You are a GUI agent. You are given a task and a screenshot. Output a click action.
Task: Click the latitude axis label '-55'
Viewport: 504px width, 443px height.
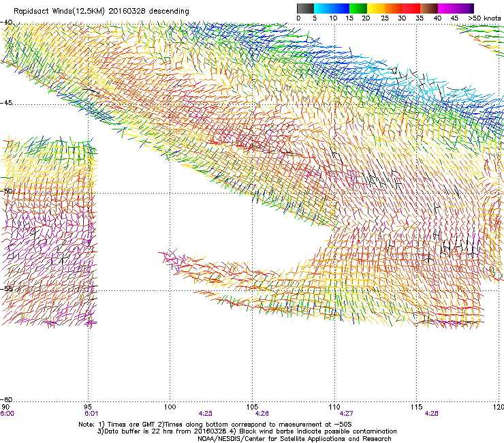click(6, 288)
